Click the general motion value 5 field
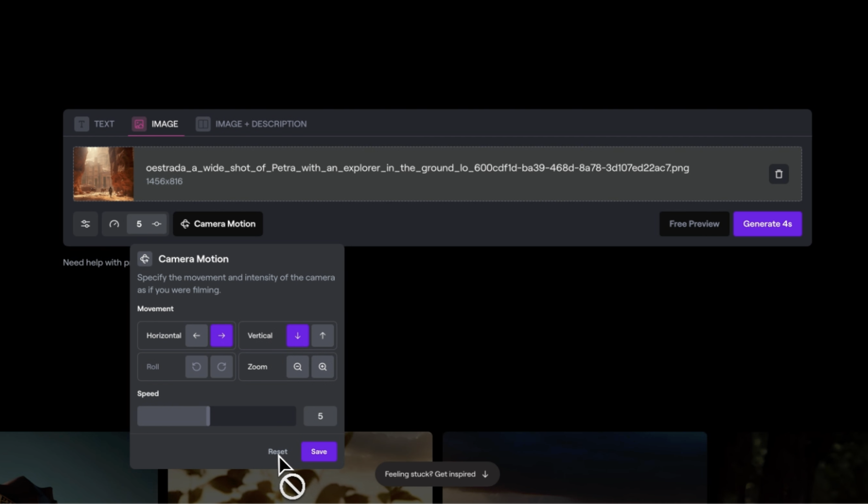This screenshot has width=868, height=504. point(139,224)
